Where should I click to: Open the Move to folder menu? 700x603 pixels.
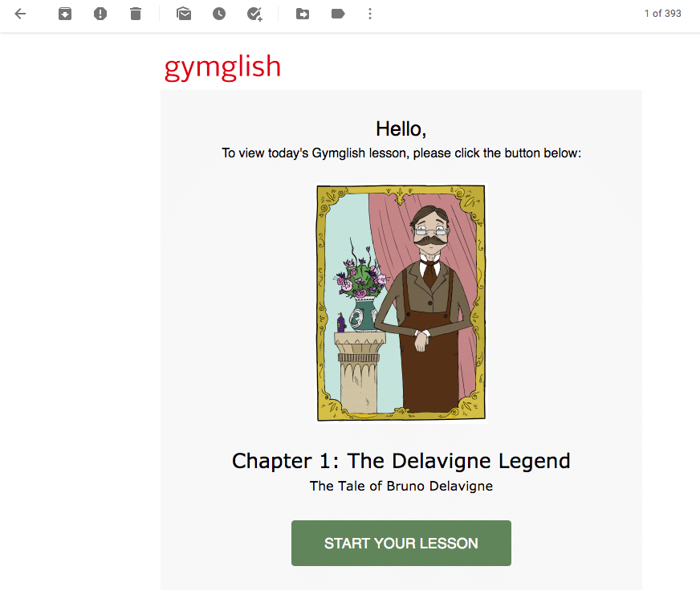[x=303, y=14]
